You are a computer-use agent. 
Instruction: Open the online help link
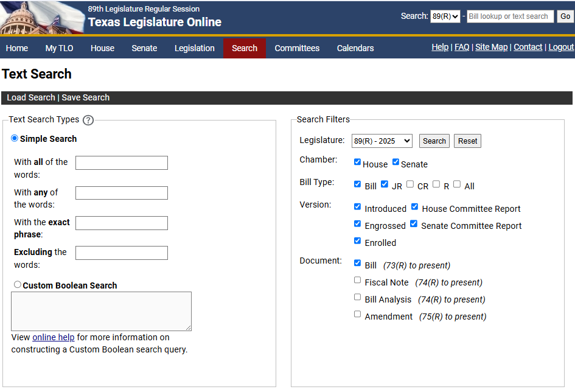(54, 337)
